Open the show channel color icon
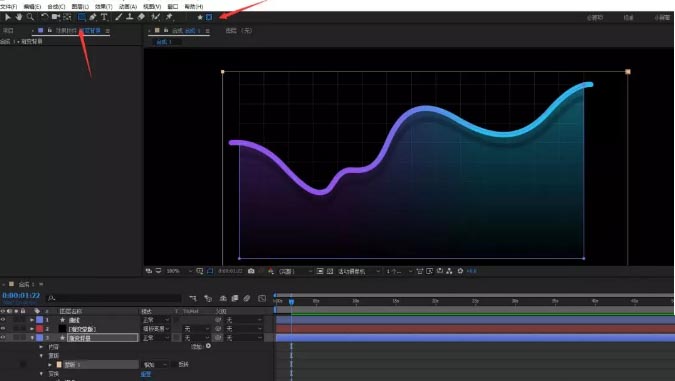This screenshot has height=381, width=675. pyautogui.click(x=271, y=271)
